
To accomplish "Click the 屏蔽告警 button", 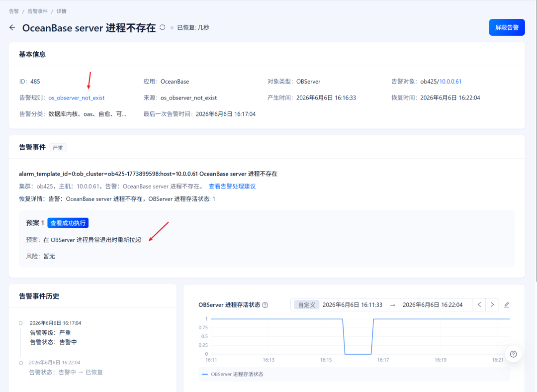I will point(507,27).
